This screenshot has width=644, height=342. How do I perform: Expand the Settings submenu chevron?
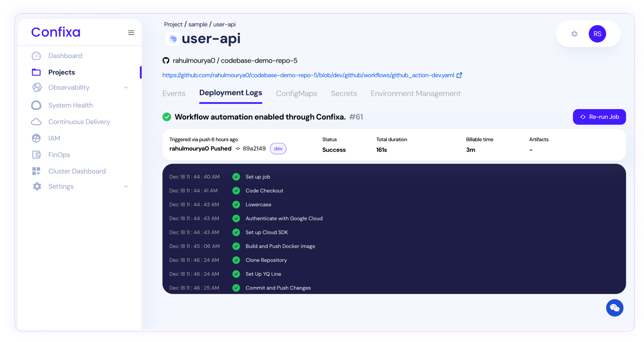[x=126, y=186]
